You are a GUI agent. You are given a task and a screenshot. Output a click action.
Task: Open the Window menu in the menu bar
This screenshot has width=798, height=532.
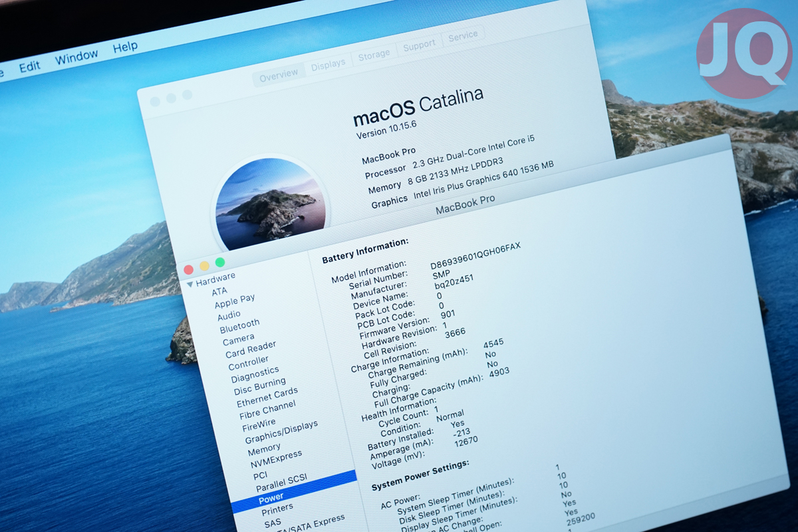(76, 58)
